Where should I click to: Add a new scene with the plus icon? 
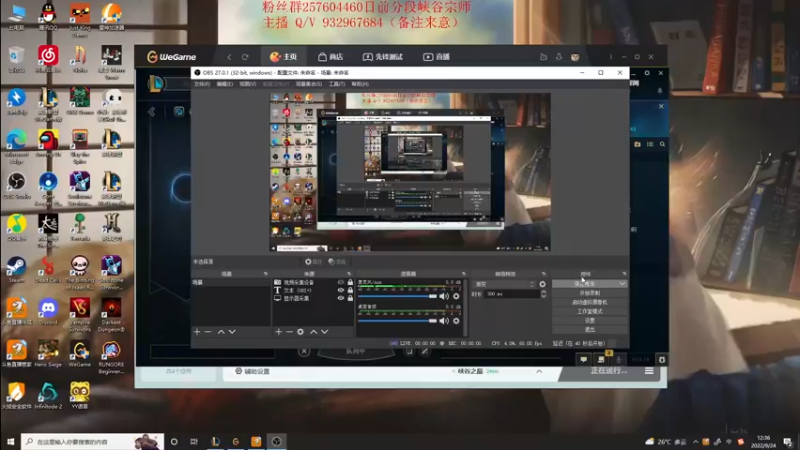click(197, 332)
